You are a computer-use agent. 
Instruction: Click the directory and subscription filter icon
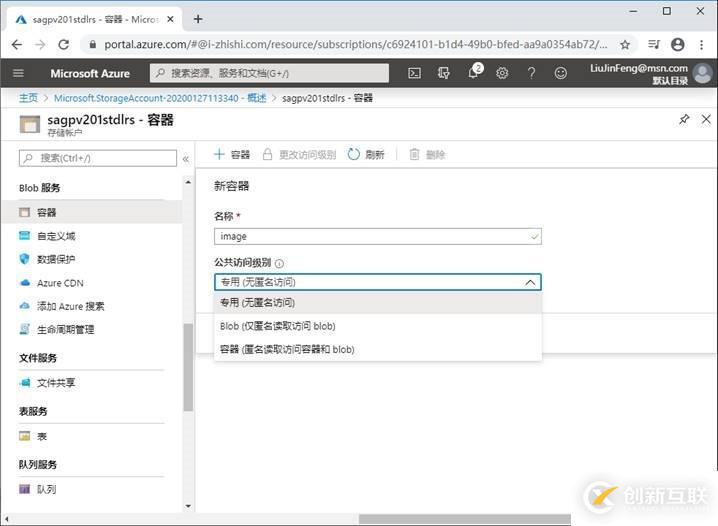(x=443, y=73)
